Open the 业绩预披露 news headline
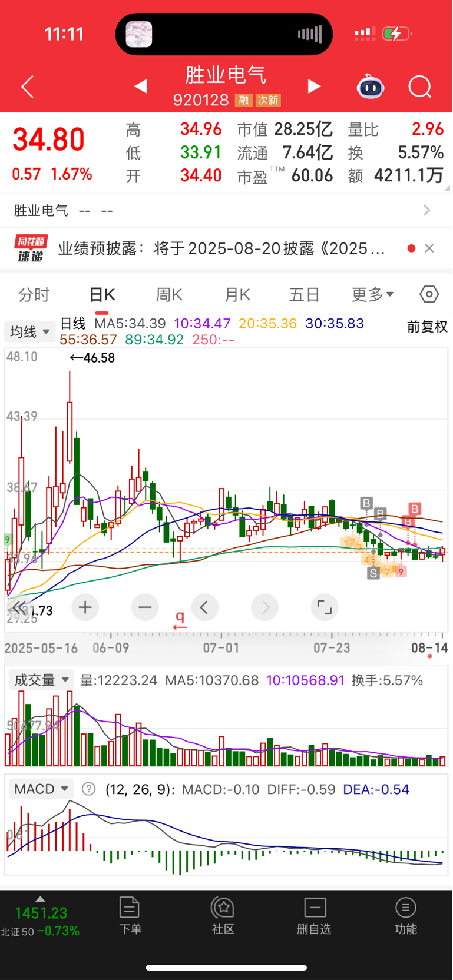This screenshot has width=453, height=980. pos(222,248)
